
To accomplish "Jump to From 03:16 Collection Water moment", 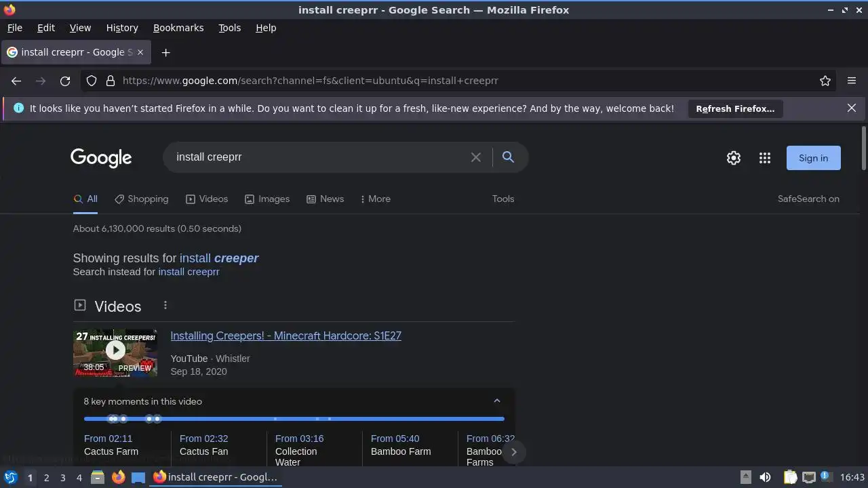I will (299, 451).
